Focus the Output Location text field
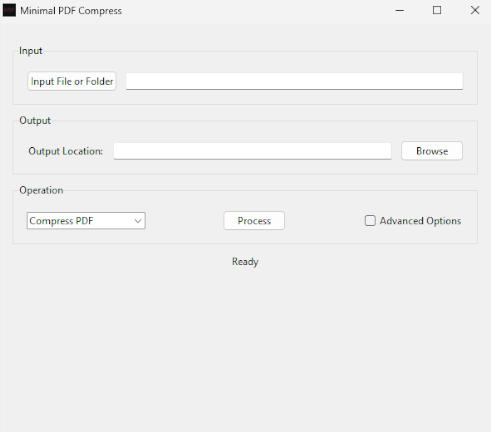Viewport: 491px width, 432px height. pyautogui.click(x=252, y=151)
